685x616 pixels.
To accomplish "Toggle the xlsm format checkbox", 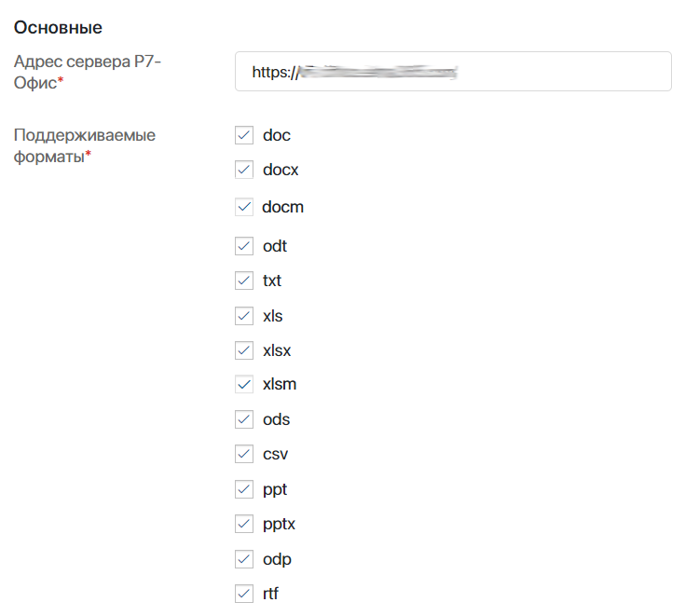I will [244, 384].
